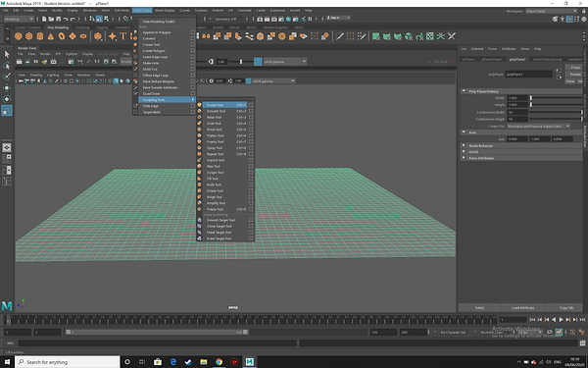Image resolution: width=588 pixels, height=368 pixels.
Task: Open options box for Sculpt Tool
Action: pyautogui.click(x=251, y=105)
